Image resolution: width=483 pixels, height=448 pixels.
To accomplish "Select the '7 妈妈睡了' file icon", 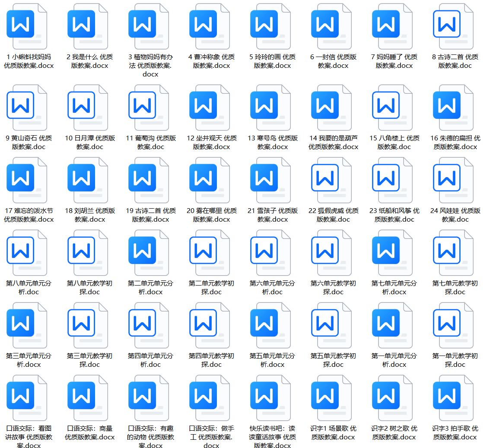I will [x=393, y=26].
